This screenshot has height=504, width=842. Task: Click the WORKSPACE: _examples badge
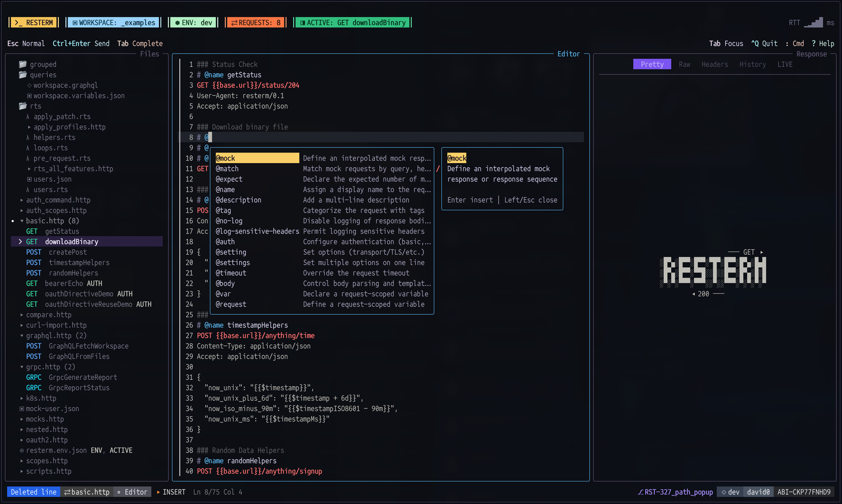pos(114,23)
